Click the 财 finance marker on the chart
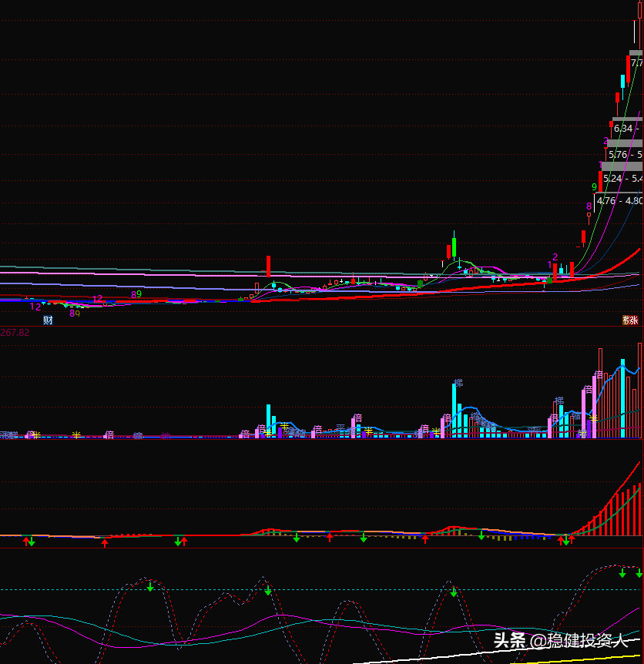Image resolution: width=644 pixels, height=664 pixels. 48,320
